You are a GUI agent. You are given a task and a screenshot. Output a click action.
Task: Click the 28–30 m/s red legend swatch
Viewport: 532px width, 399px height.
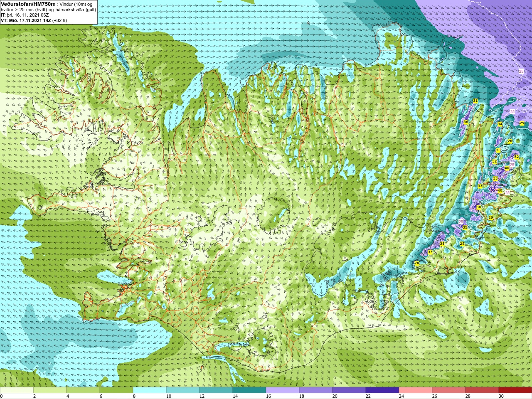(x=482, y=390)
